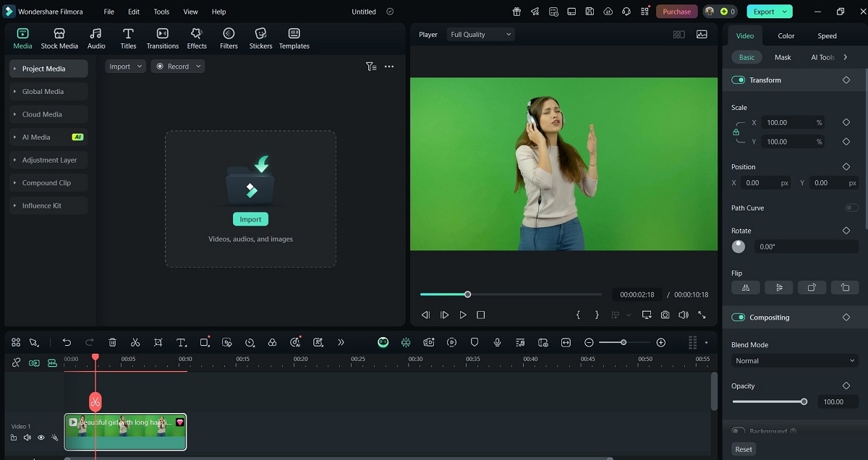Click the add text tool in timeline toolbar
The width and height of the screenshot is (868, 460).
[182, 342]
